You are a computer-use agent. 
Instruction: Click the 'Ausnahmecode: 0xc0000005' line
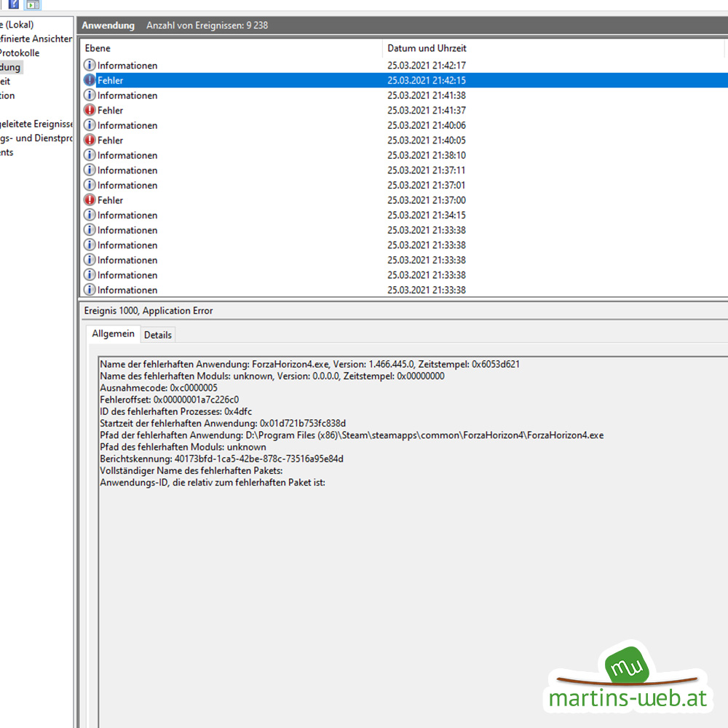[x=159, y=388]
